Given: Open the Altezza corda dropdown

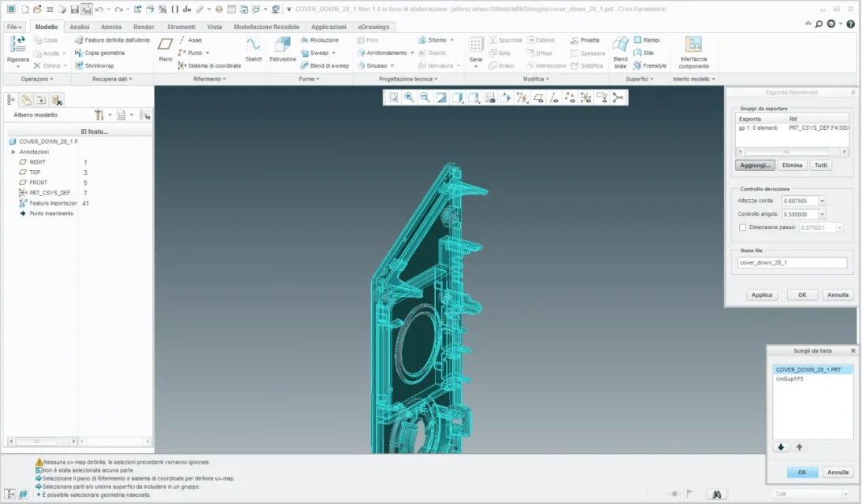Looking at the screenshot, I should pos(822,201).
